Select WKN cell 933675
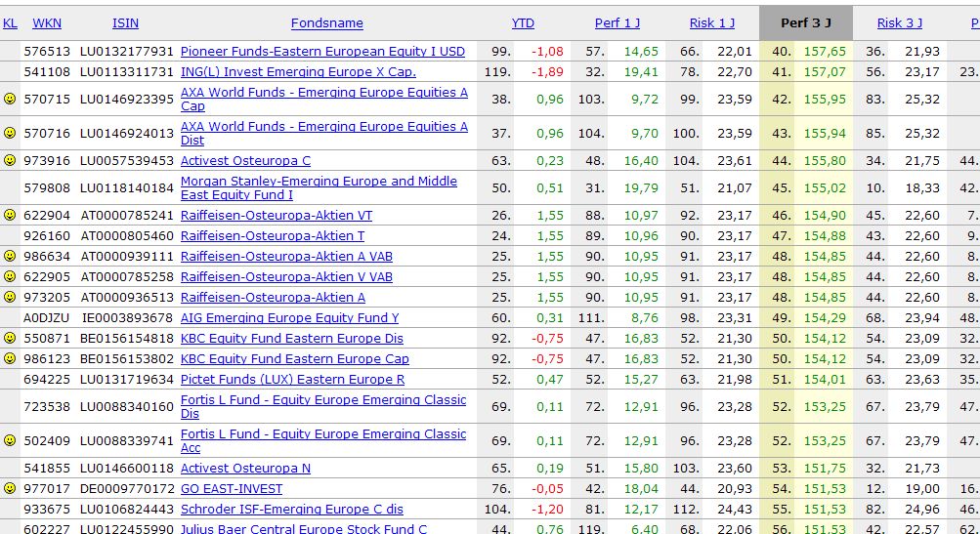 [x=47, y=510]
